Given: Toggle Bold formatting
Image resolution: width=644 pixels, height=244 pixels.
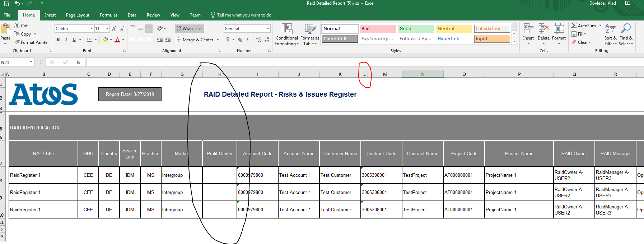Looking at the screenshot, I should (58, 40).
